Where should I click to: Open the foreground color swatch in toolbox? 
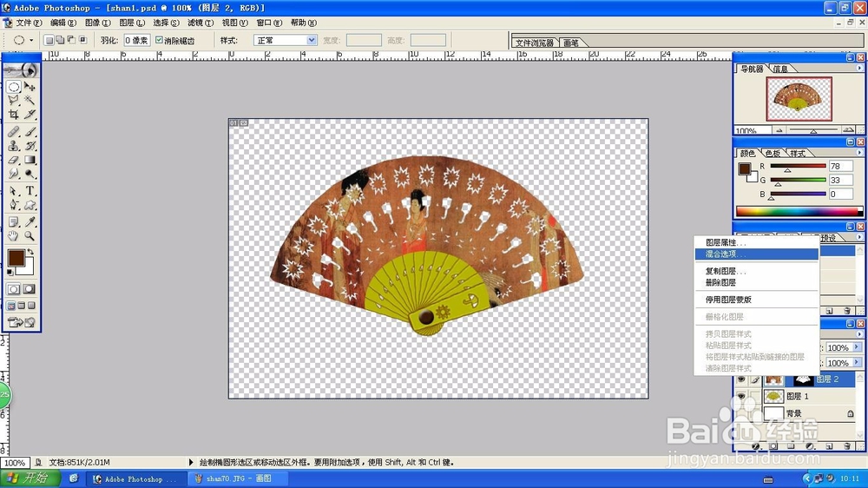pyautogui.click(x=16, y=257)
